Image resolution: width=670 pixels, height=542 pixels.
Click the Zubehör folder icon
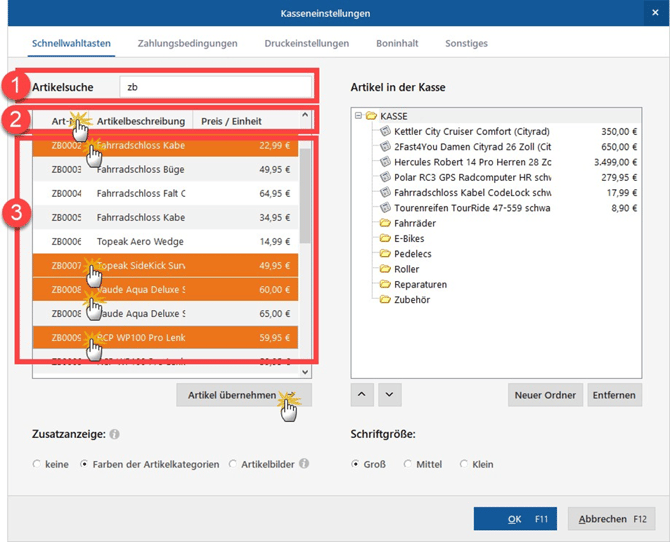point(385,300)
